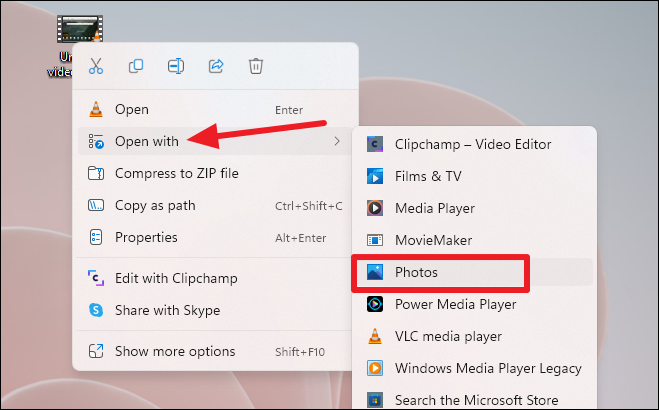Click the MovieMaker app icon

pyautogui.click(x=374, y=240)
